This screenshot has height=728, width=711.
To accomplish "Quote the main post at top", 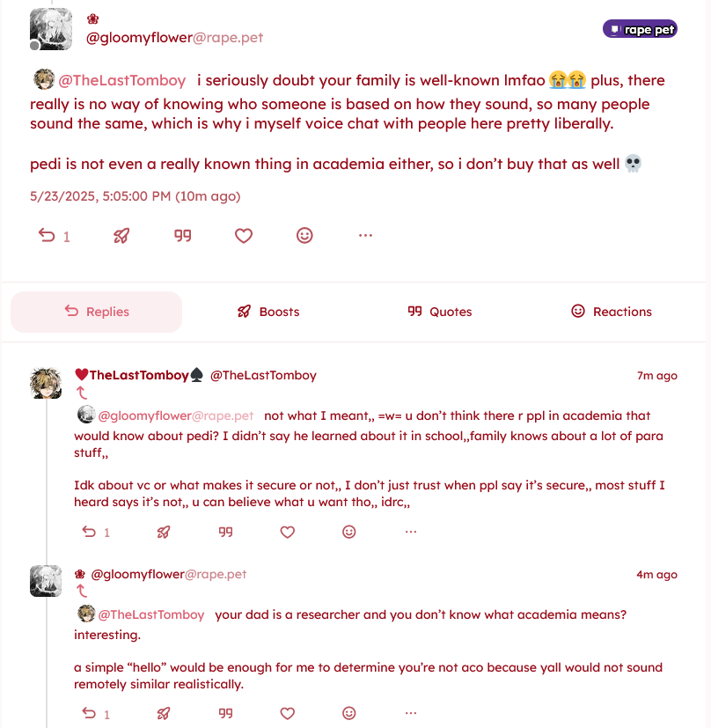I will coord(182,235).
